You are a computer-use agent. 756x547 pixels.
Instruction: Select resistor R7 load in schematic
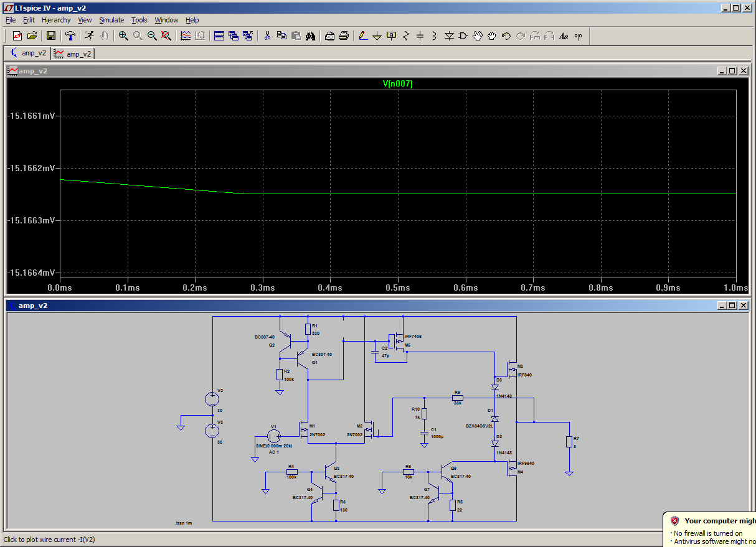pos(569,441)
